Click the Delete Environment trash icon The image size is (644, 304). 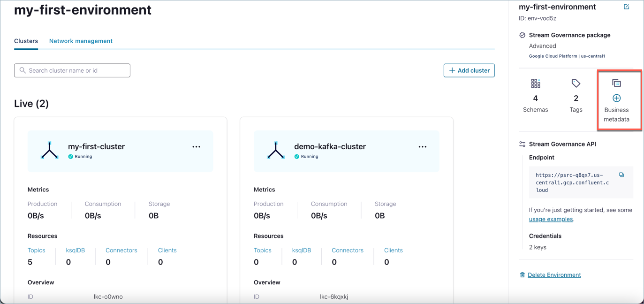pos(522,275)
